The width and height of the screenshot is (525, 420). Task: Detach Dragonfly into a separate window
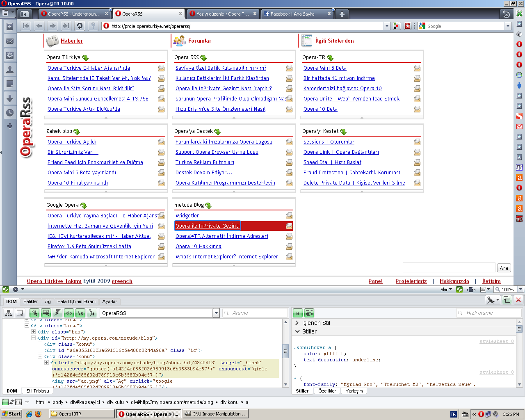[x=507, y=300]
